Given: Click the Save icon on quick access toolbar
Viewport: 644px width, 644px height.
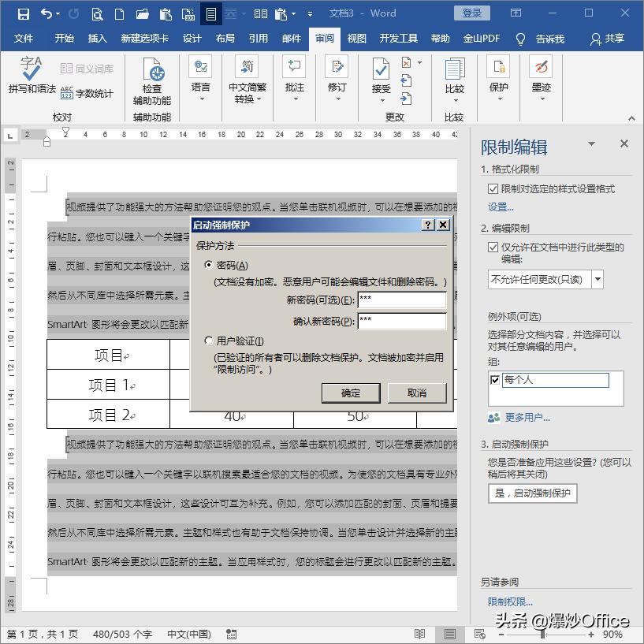Looking at the screenshot, I should click(x=23, y=13).
